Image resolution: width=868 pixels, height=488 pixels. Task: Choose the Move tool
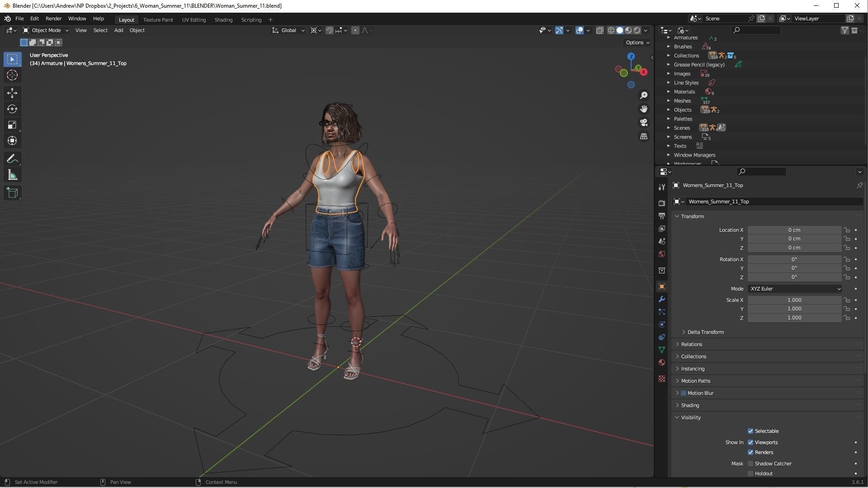[12, 93]
